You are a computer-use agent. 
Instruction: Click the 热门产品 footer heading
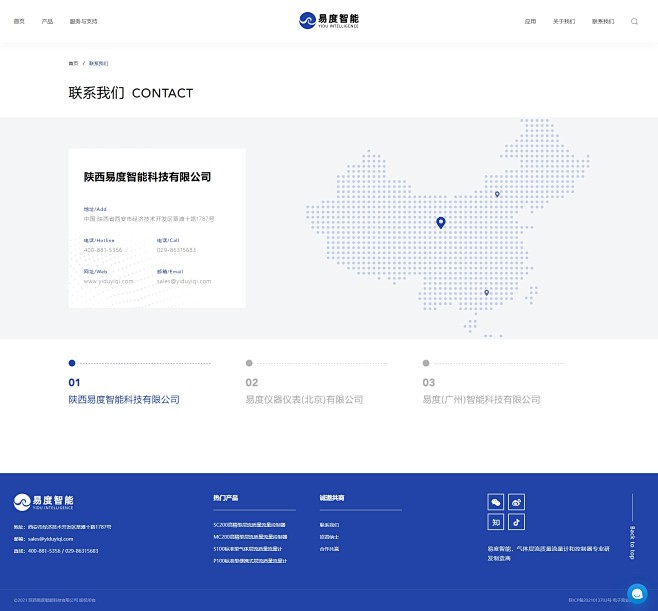[x=226, y=498]
